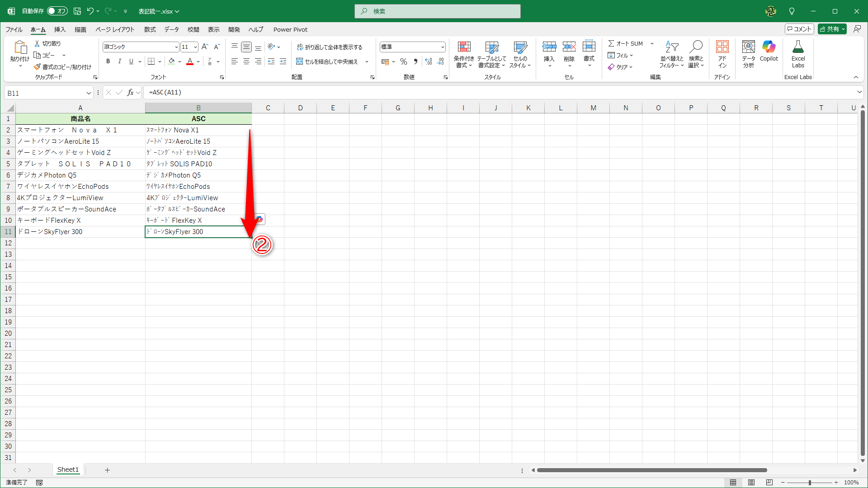Click the Comments button

799,29
